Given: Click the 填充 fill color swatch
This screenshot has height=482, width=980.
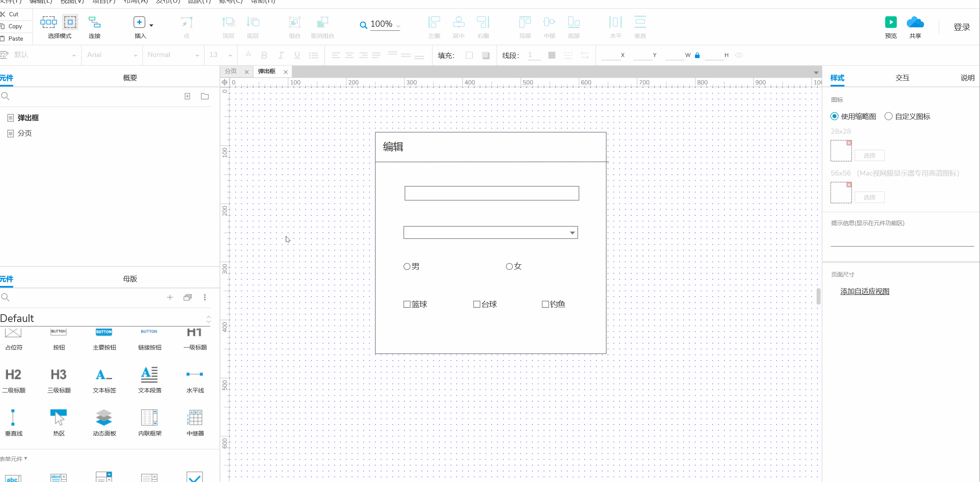Looking at the screenshot, I should click(469, 55).
